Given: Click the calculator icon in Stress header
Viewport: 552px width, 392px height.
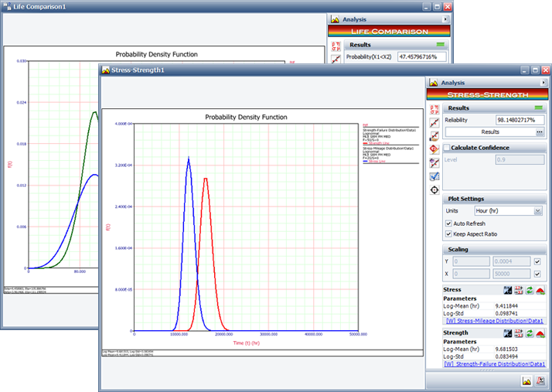Looking at the screenshot, I should pyautogui.click(x=519, y=290).
